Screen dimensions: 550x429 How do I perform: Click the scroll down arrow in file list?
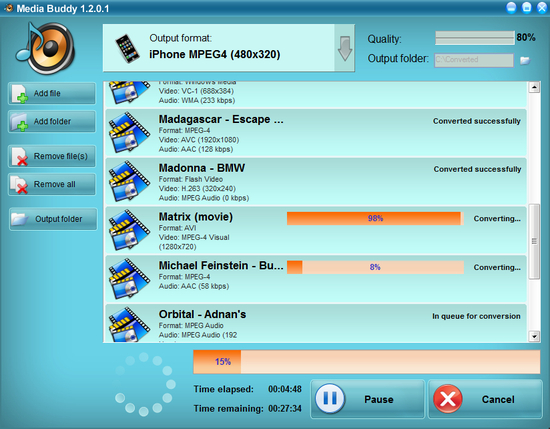[534, 336]
